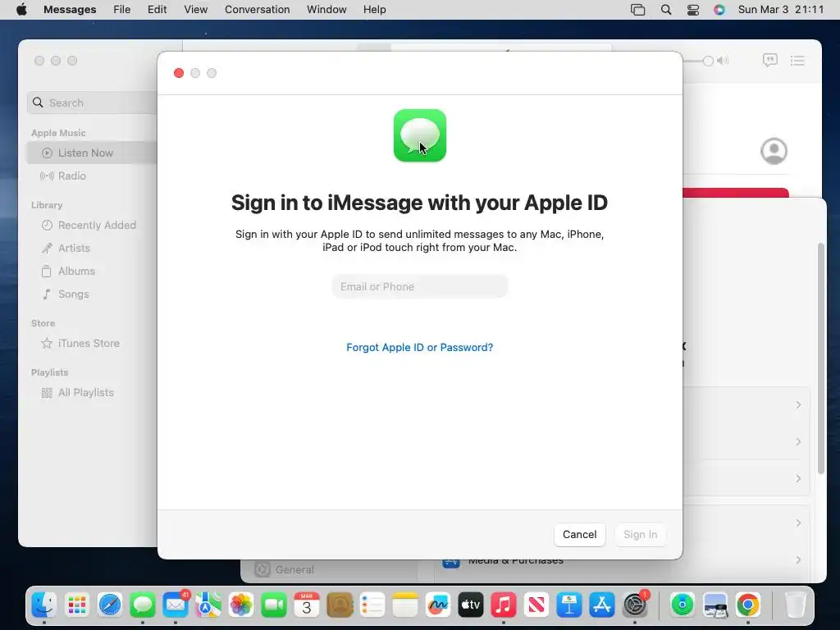Click the account profile icon in Music window
The image size is (840, 630).
pyautogui.click(x=774, y=151)
